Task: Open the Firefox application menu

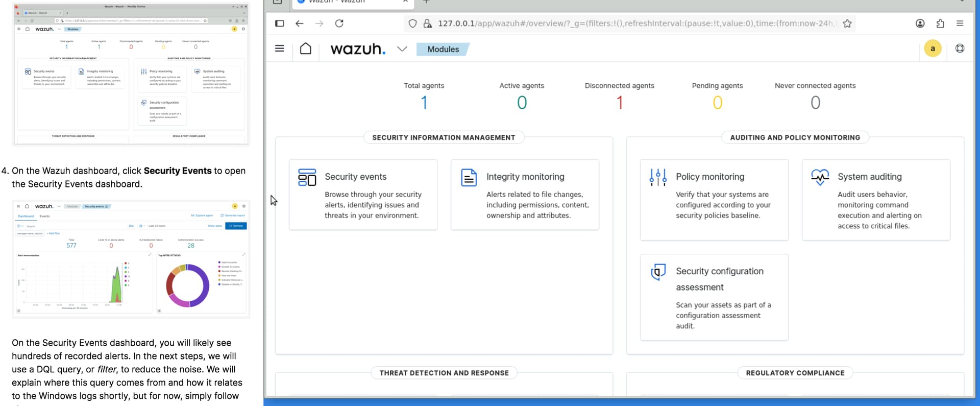Action: pyautogui.click(x=960, y=23)
